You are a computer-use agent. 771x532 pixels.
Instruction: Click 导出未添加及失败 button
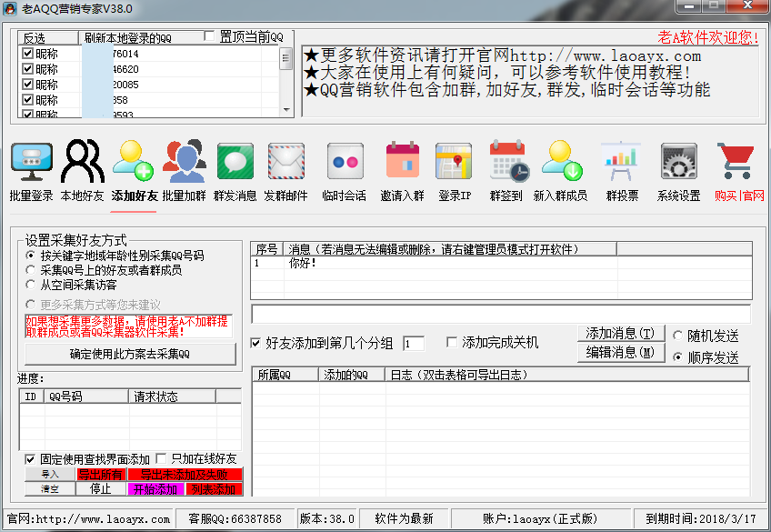pos(185,475)
